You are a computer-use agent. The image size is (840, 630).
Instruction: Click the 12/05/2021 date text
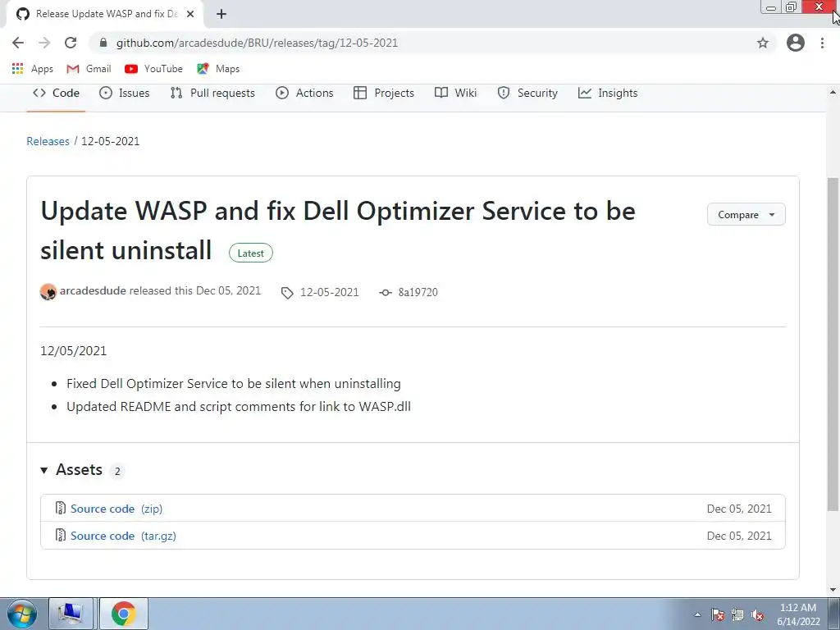(73, 351)
